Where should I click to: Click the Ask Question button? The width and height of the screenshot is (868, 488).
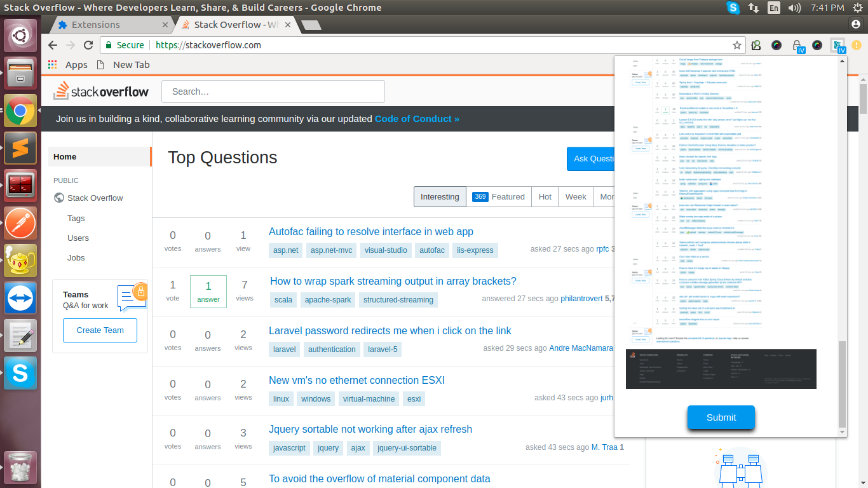pyautogui.click(x=590, y=158)
